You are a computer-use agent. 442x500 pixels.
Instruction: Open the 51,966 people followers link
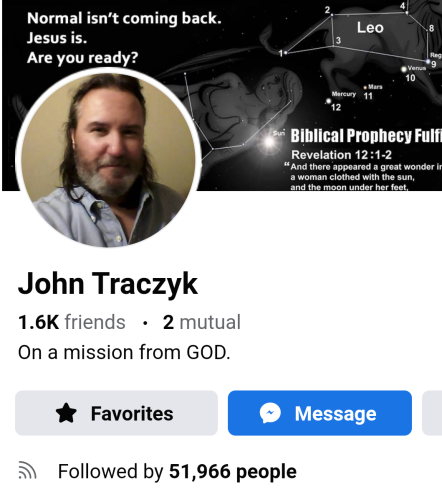(233, 471)
